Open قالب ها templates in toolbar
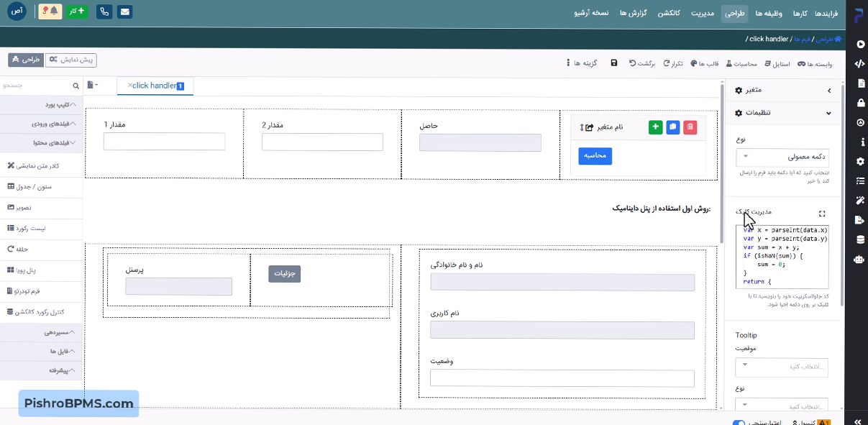Screen dimensions: 868x425 click(x=705, y=63)
